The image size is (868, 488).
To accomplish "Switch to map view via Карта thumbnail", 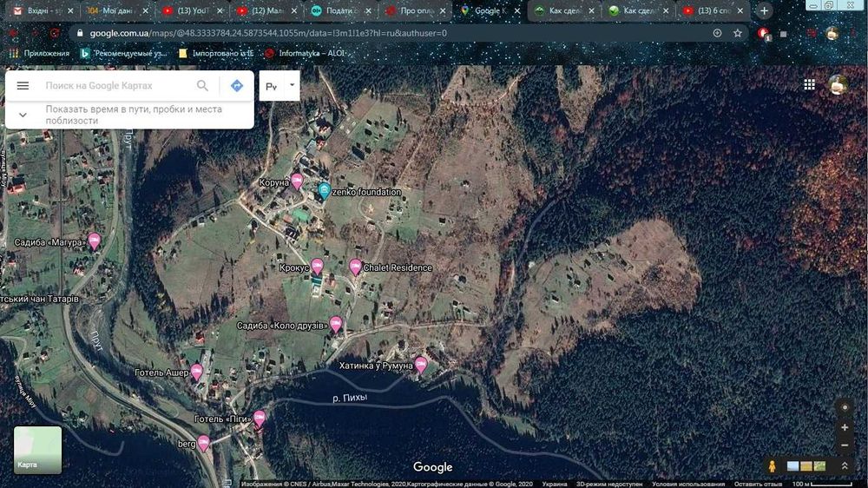I will (37, 449).
